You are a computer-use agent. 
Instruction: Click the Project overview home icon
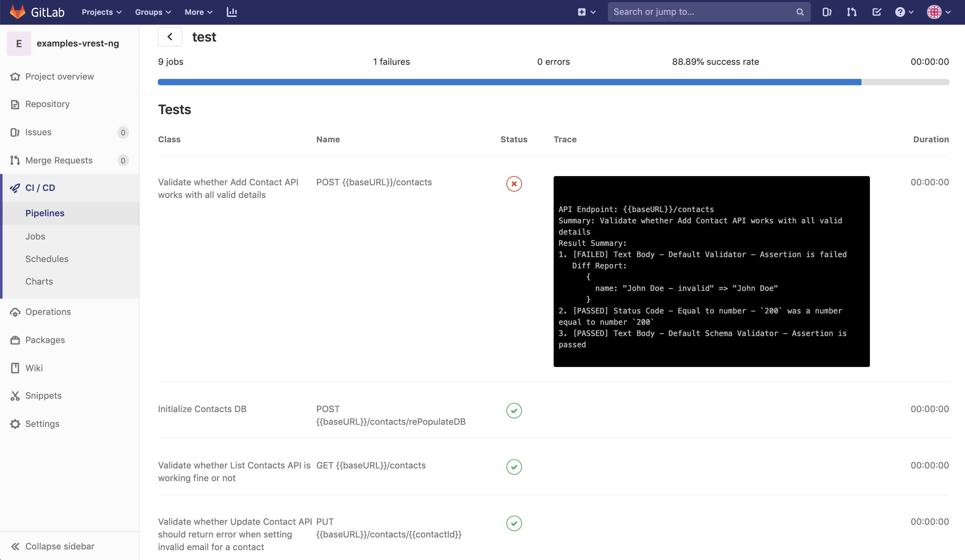[x=15, y=77]
